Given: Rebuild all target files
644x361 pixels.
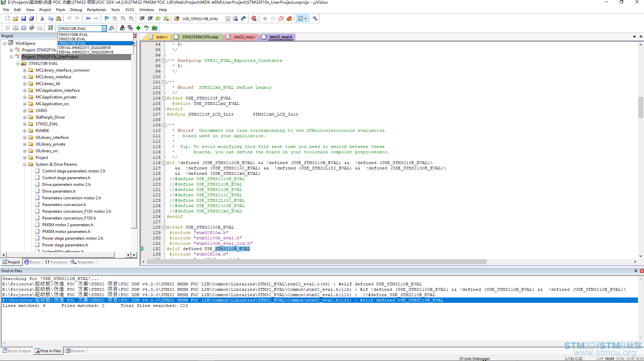Looking at the screenshot, I should [24, 28].
